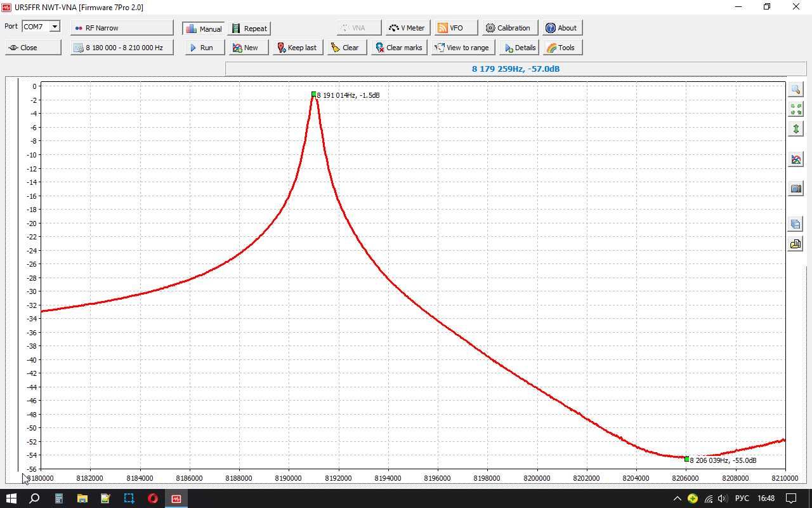Open the V Meter mode
This screenshot has width=812, height=508.
(x=408, y=28)
